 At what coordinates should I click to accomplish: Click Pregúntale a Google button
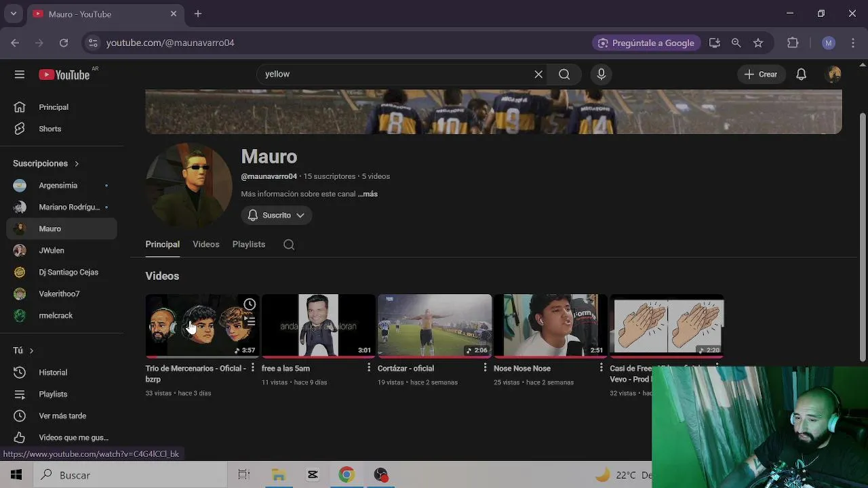(646, 43)
